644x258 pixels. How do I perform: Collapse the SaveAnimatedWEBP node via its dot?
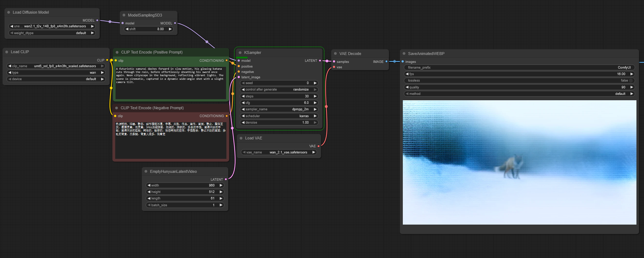coord(404,54)
